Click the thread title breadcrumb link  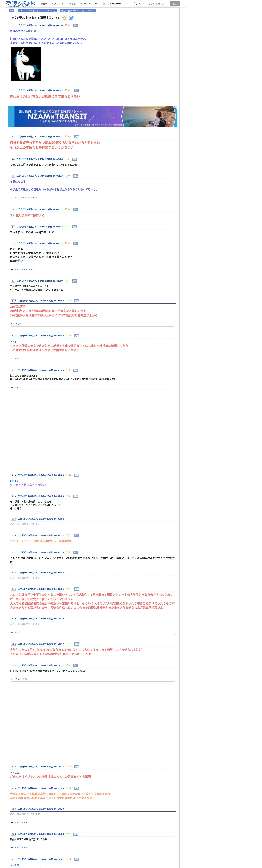(78, 10)
